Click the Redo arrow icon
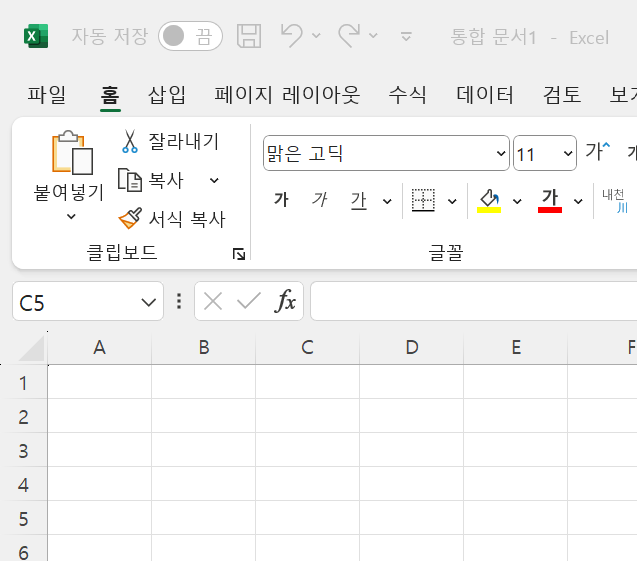 [349, 36]
